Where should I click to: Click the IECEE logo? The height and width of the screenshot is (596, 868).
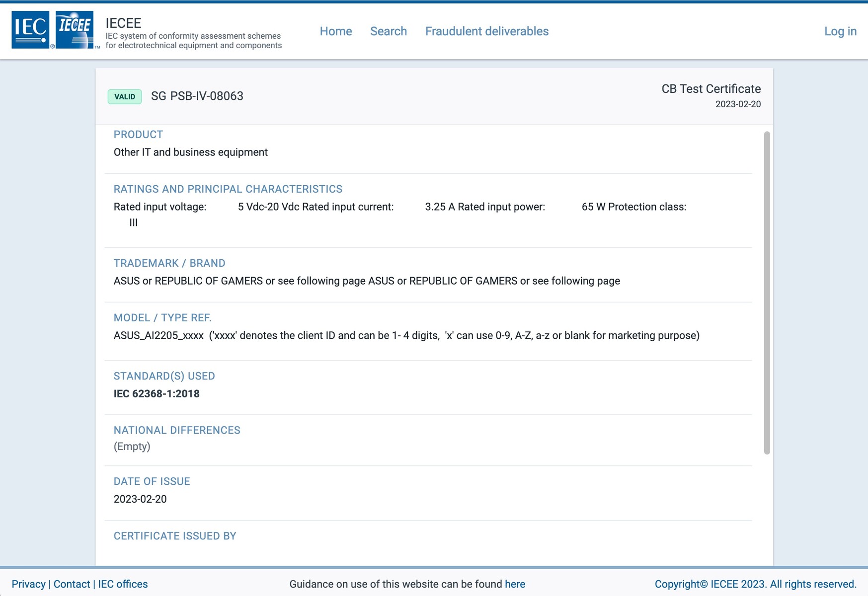click(x=75, y=30)
